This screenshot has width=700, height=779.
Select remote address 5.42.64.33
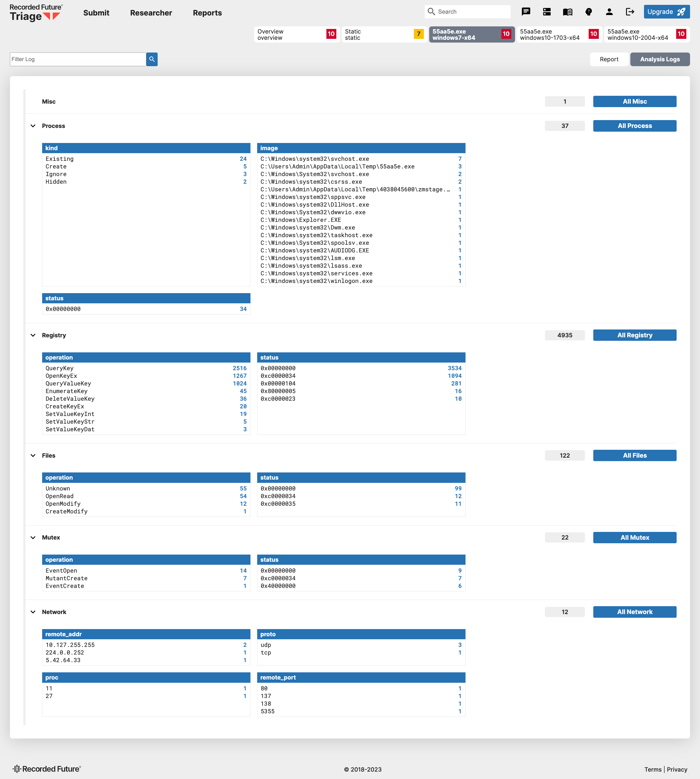[x=146, y=660]
